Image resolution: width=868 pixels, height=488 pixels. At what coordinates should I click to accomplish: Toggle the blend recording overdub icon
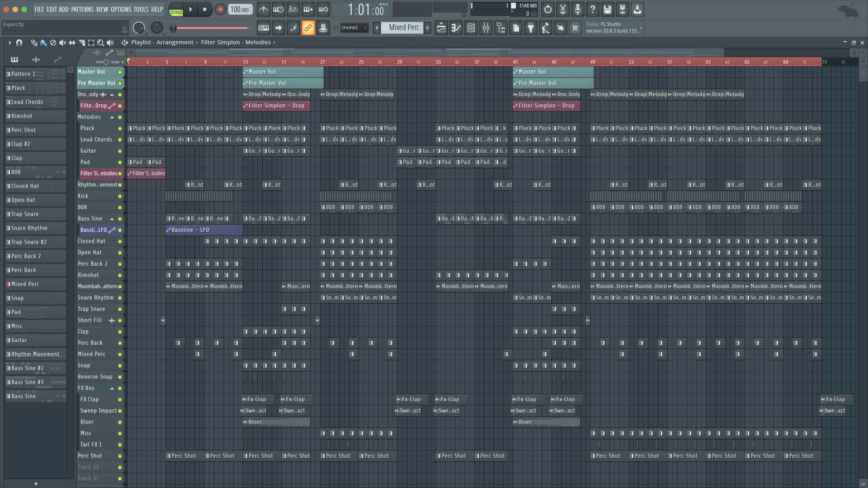308,9
